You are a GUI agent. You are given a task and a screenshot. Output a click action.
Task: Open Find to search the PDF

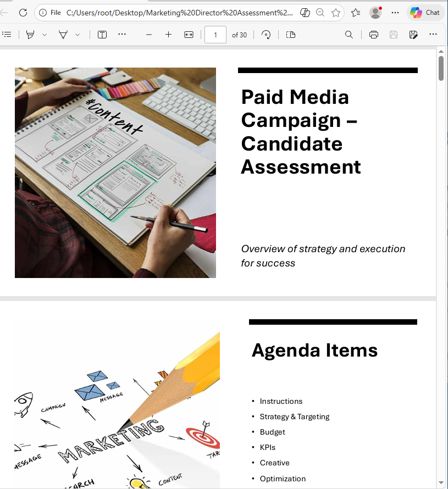pyautogui.click(x=349, y=34)
